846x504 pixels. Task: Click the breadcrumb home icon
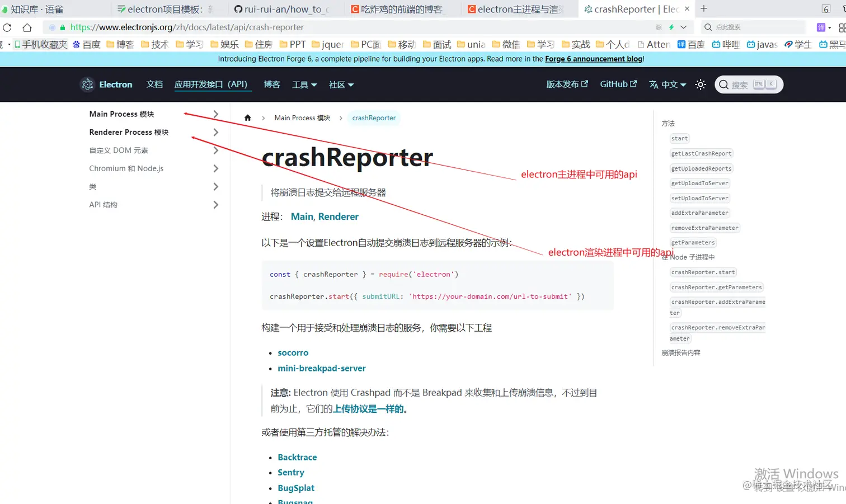click(x=248, y=118)
